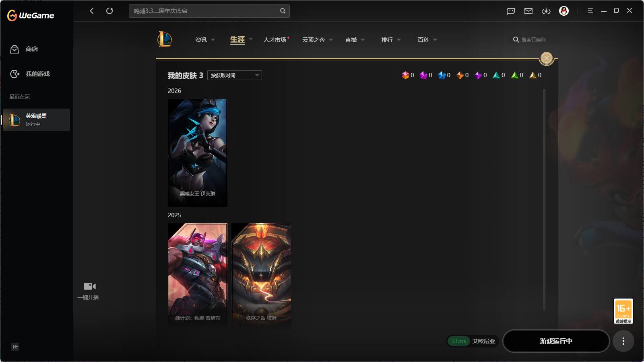Click the 艾欧尼亚 server selector

[x=484, y=341]
